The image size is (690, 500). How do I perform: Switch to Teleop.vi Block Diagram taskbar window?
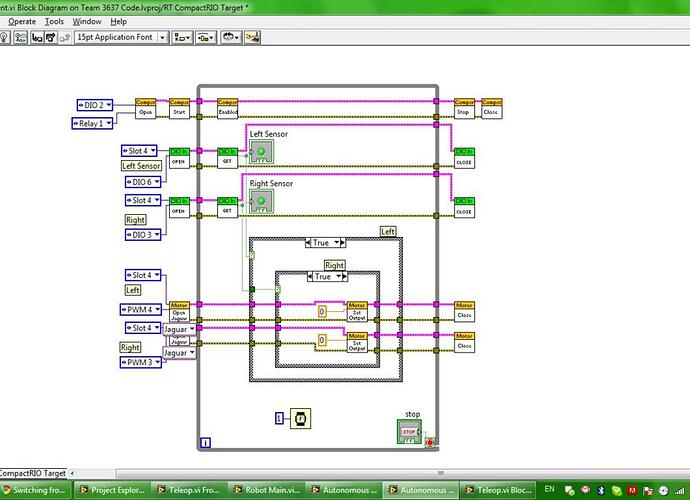(x=499, y=489)
